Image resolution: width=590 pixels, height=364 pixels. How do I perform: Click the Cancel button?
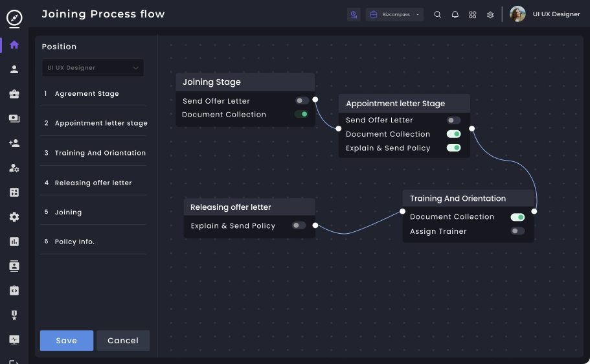pyautogui.click(x=123, y=341)
